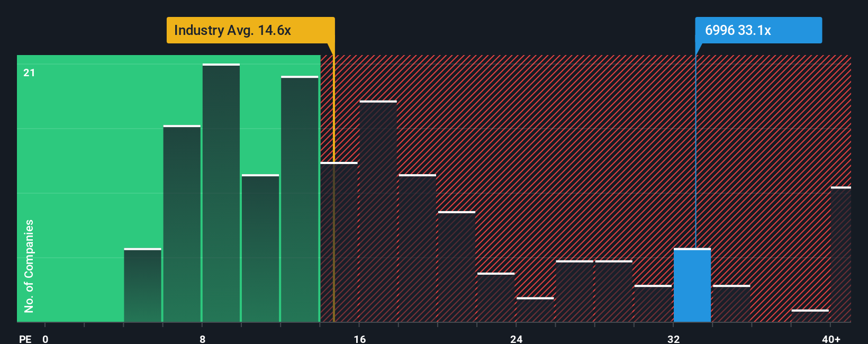This screenshot has height=344, width=868.
Task: Select the highlighted blue histogram bar
Action: [692, 285]
